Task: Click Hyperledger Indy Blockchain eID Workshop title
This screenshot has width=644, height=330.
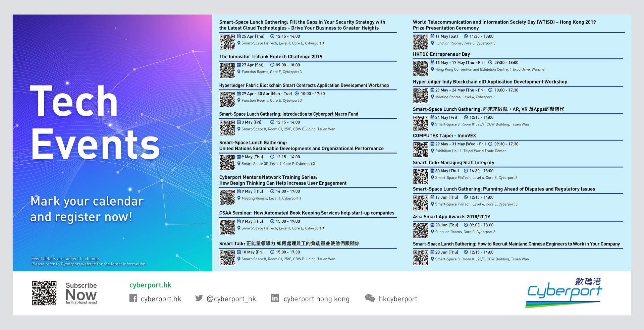Action: (x=490, y=82)
